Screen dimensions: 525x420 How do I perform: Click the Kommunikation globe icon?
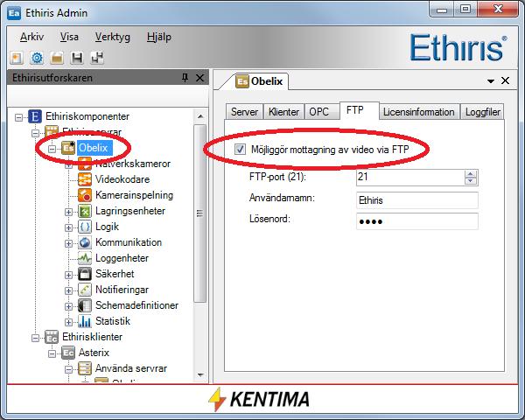click(x=85, y=242)
